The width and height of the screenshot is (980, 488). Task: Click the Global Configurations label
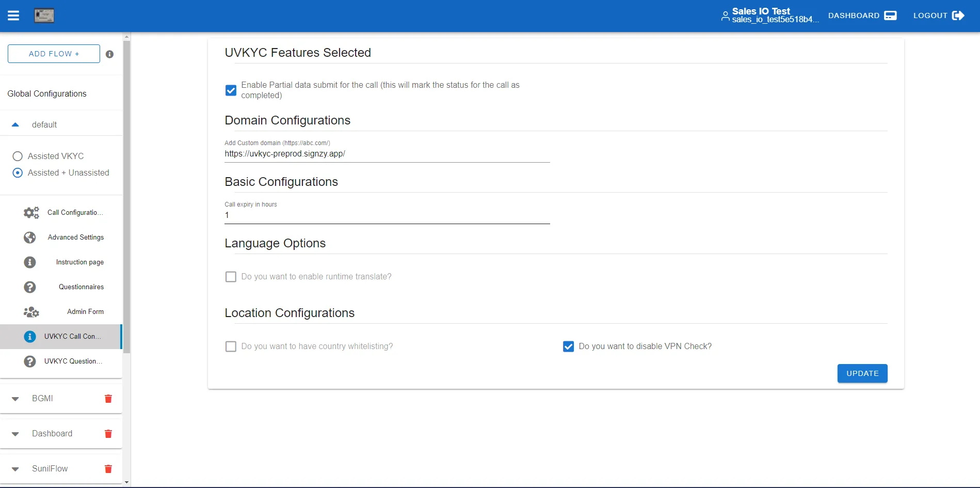click(47, 93)
